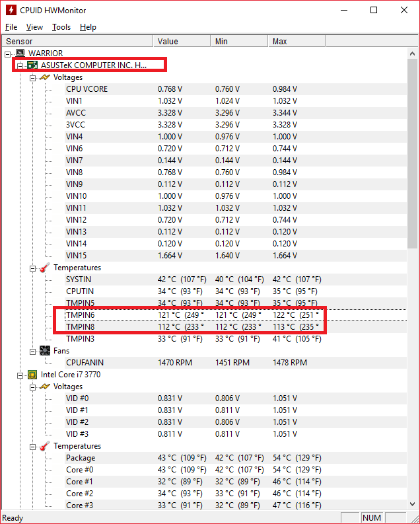The height and width of the screenshot is (524, 420).
Task: Click the Value column header
Action: (x=182, y=41)
